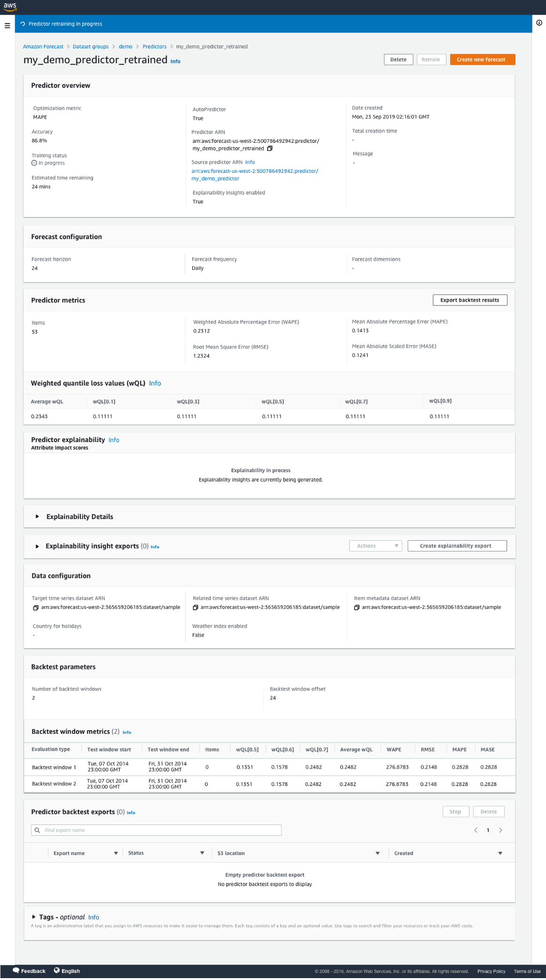Click the Feedback speech bubble icon
Viewport: 546px width, 980px height.
[16, 971]
